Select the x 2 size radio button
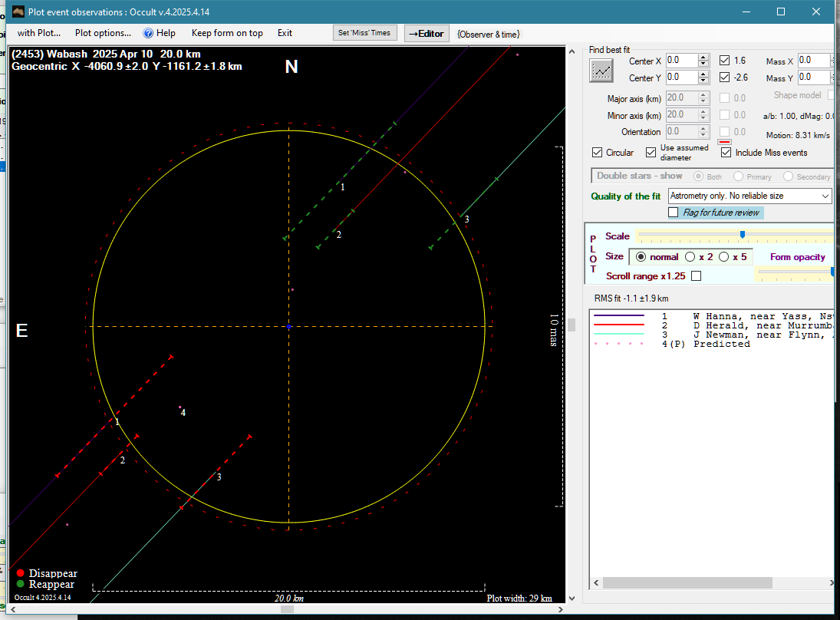The width and height of the screenshot is (840, 620). (690, 257)
